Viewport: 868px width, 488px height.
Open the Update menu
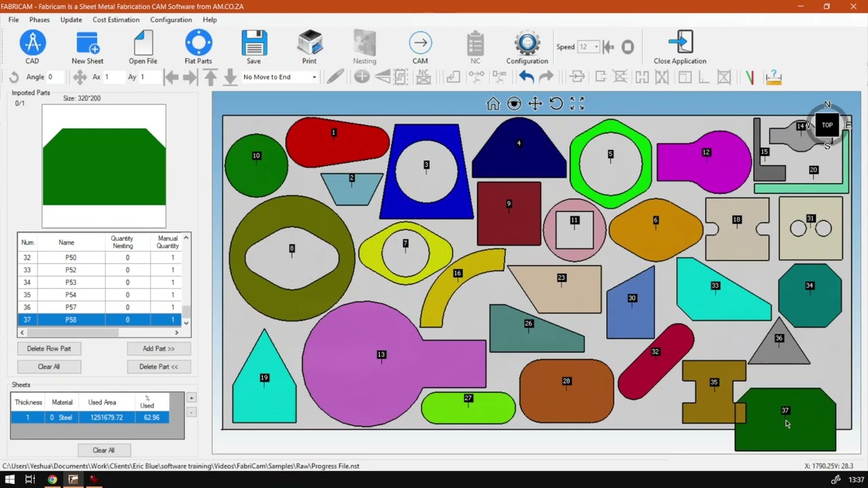(x=71, y=20)
